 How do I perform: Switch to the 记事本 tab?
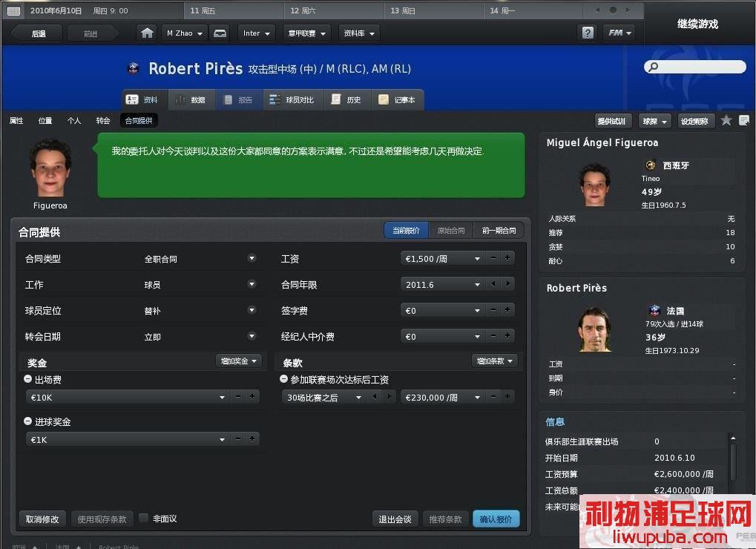[397, 99]
